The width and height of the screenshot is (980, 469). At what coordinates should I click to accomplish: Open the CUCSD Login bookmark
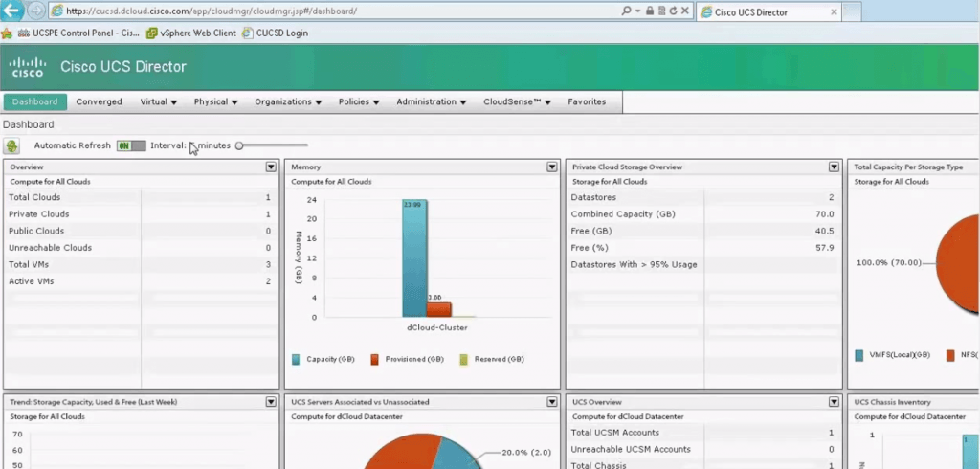275,33
